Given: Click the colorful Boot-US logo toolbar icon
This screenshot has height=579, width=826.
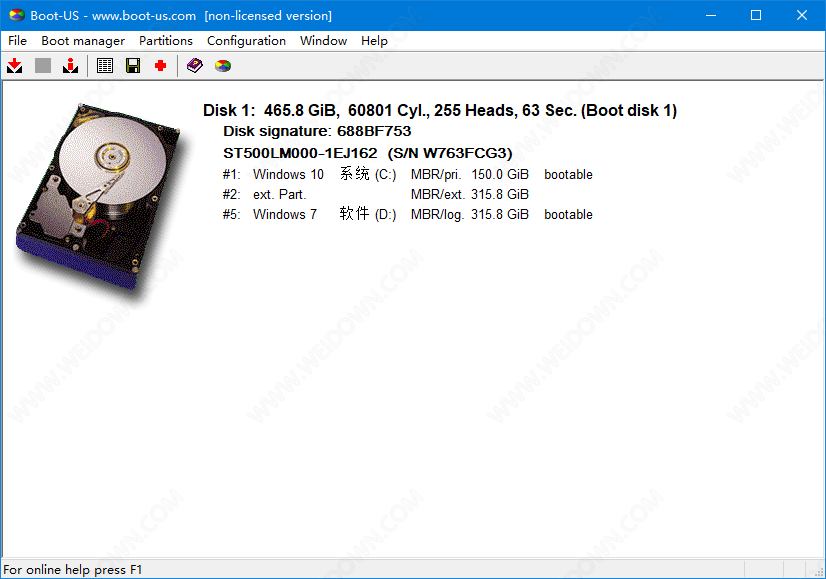Looking at the screenshot, I should point(223,66).
